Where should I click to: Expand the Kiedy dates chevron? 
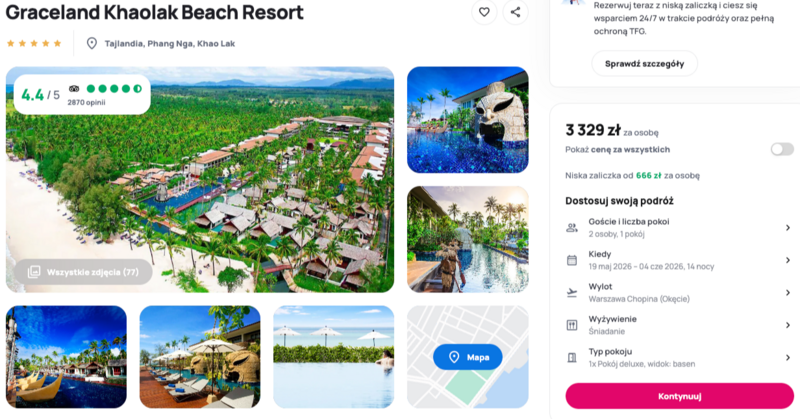pyautogui.click(x=788, y=260)
